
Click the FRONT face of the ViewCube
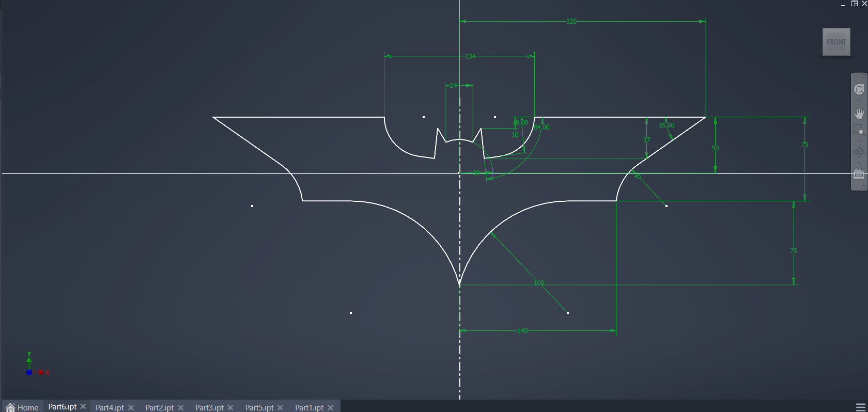point(836,42)
